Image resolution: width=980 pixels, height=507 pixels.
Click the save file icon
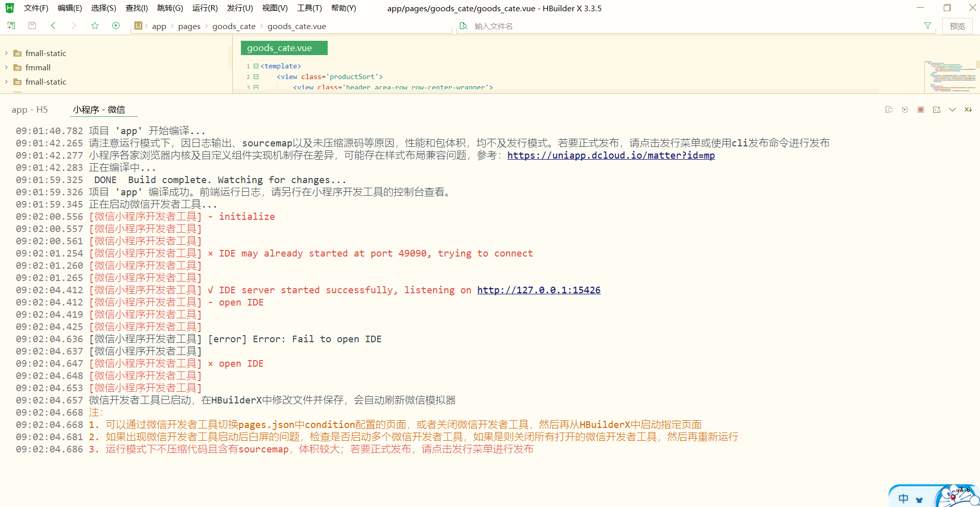click(x=32, y=26)
